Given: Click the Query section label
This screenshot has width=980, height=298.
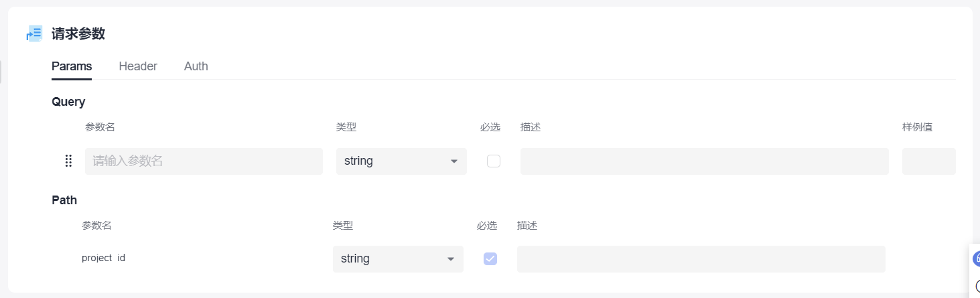Looking at the screenshot, I should pyautogui.click(x=68, y=102).
